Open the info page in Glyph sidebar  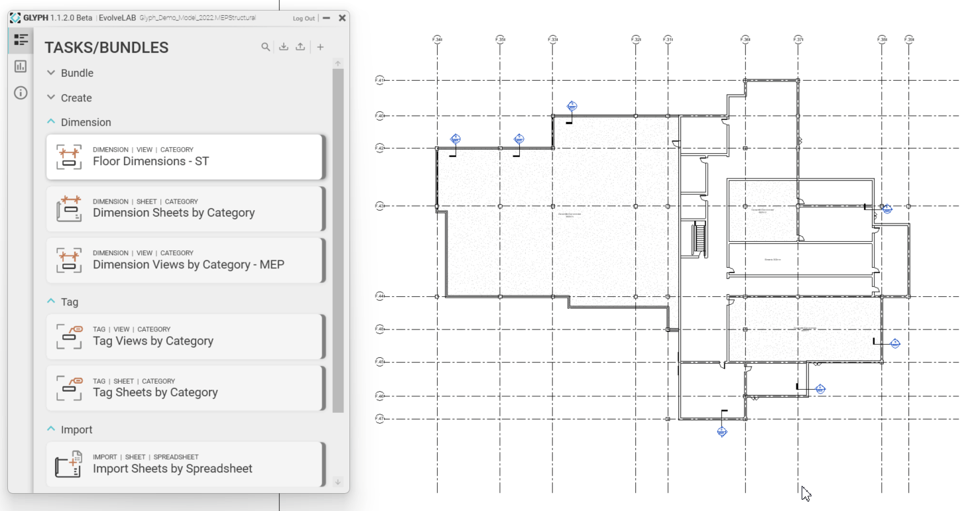point(21,93)
